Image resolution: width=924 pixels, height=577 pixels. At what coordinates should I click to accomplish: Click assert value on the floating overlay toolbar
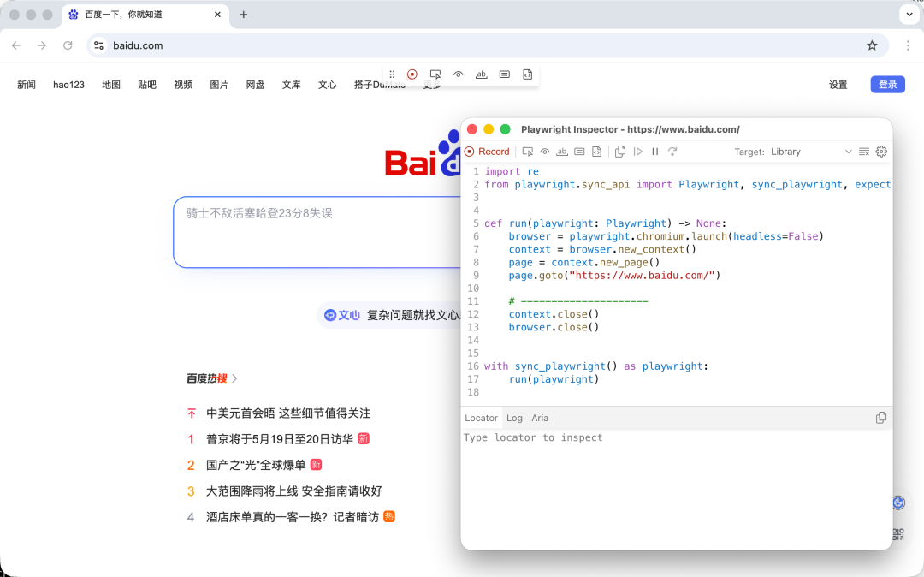pos(505,74)
